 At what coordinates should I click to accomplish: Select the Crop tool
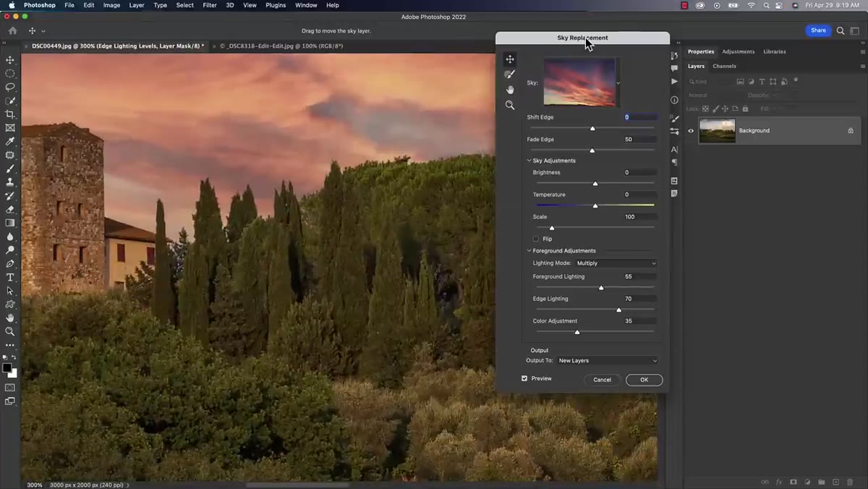click(x=10, y=114)
